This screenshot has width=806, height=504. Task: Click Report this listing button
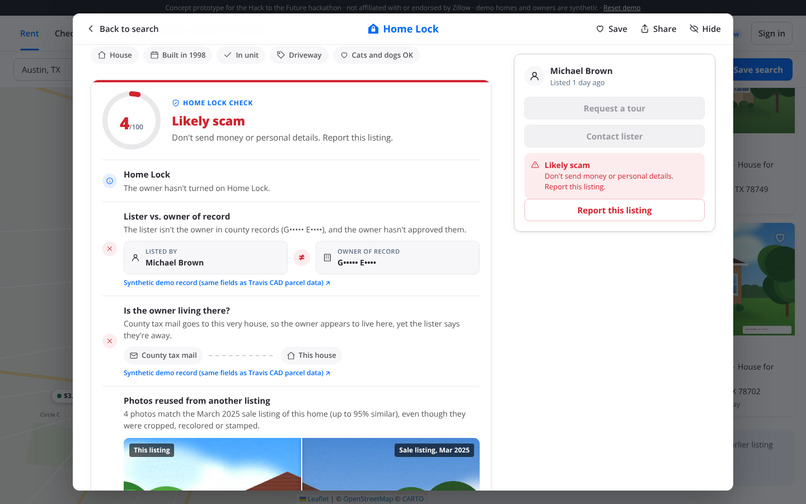614,210
